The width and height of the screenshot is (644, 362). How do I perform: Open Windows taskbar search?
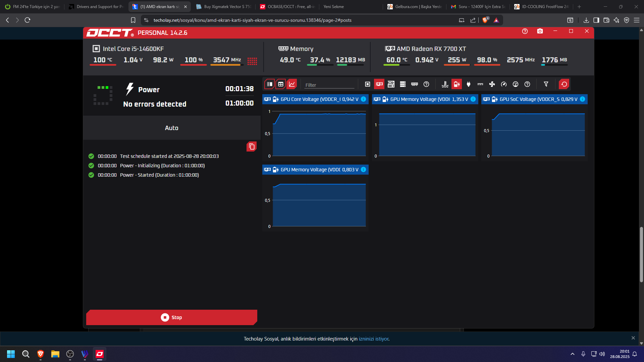pos(26,354)
